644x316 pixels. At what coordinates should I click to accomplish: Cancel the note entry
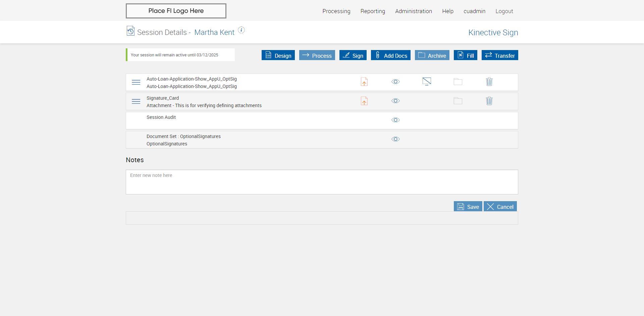[x=500, y=206]
